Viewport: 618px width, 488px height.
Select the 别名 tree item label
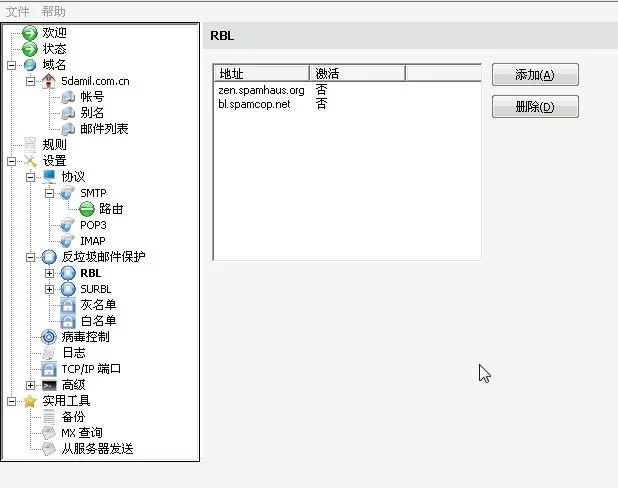[92, 113]
